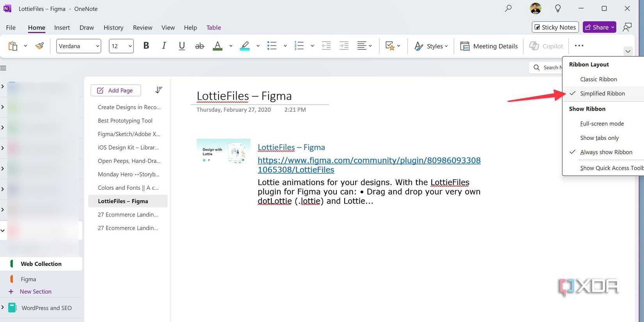Switch to the Review tab
The image size is (644, 322).
point(142,27)
